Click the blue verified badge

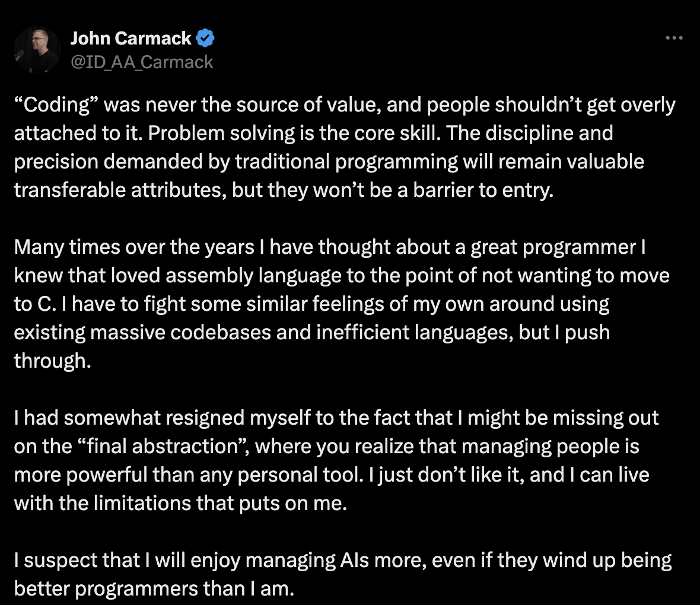click(205, 39)
